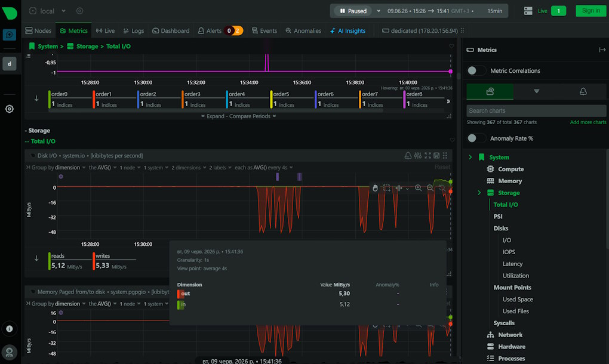Viewport: 609px width, 364px height.
Task: Open the 2 labels dropdown on Disk I/O
Action: (x=220, y=168)
